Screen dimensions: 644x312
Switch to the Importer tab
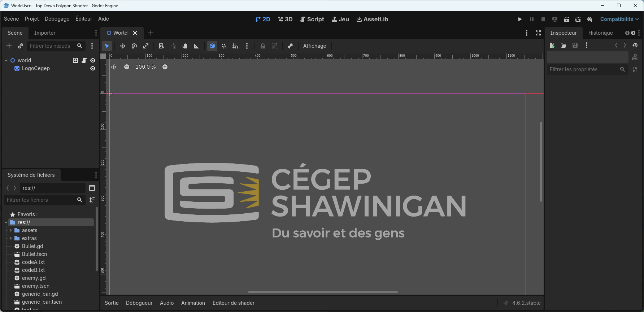pyautogui.click(x=45, y=33)
